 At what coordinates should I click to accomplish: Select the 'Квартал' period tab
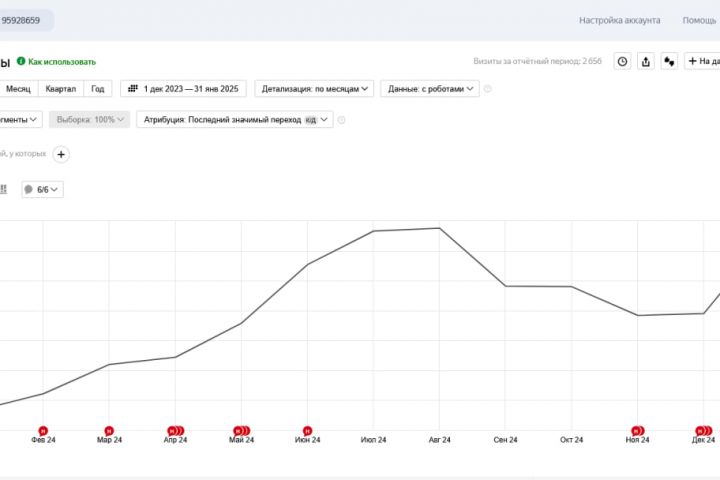click(61, 89)
